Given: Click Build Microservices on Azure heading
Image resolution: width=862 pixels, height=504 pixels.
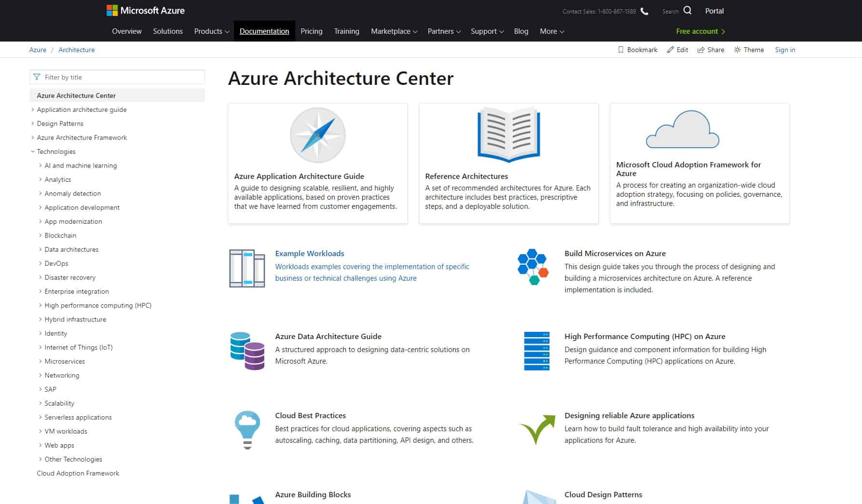Looking at the screenshot, I should 615,253.
